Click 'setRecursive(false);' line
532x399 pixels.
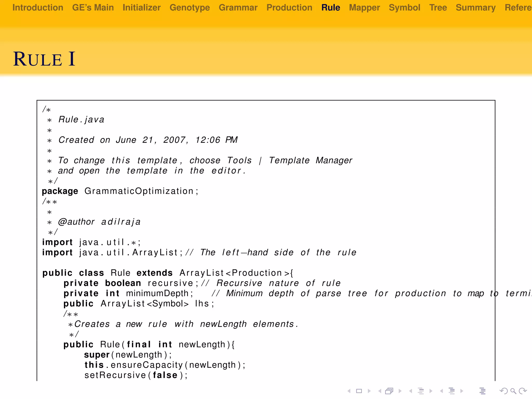(136, 375)
